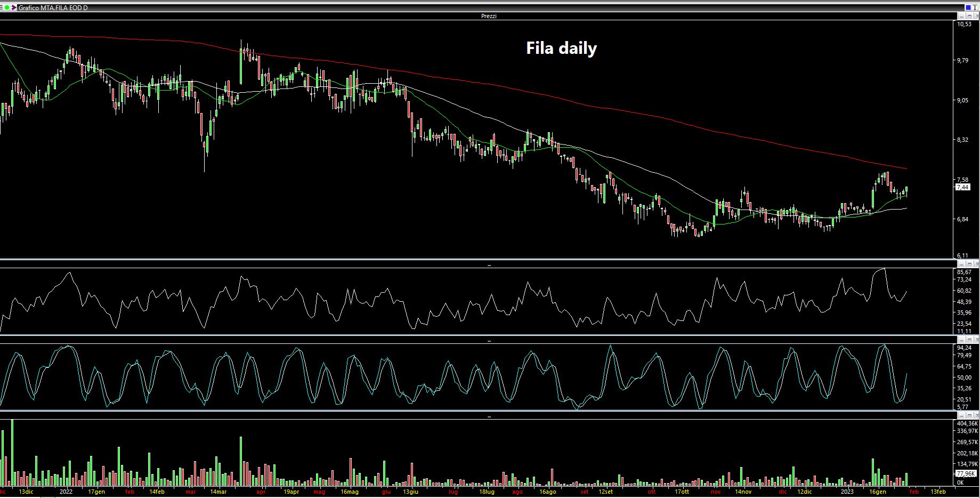
Task: Click the 94,24 stochastic axis value
Action: [964, 348]
